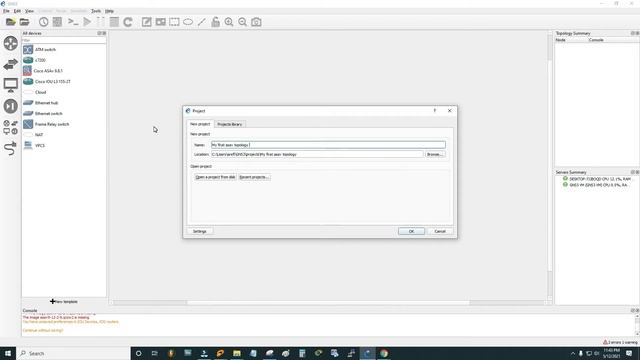Click the project Name input field
The height and width of the screenshot is (360, 640).
point(328,145)
